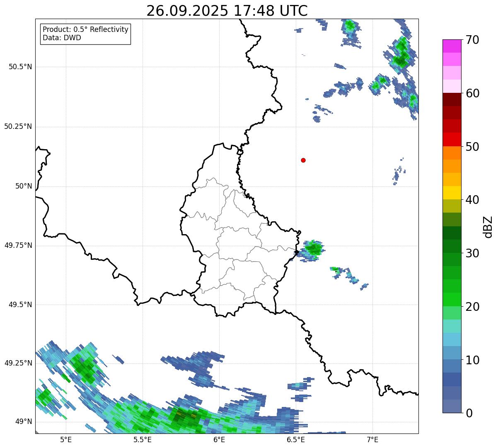This screenshot has height=448, width=498.
Task: Click the bright red colorbar segment above 50
Action: click(452, 140)
